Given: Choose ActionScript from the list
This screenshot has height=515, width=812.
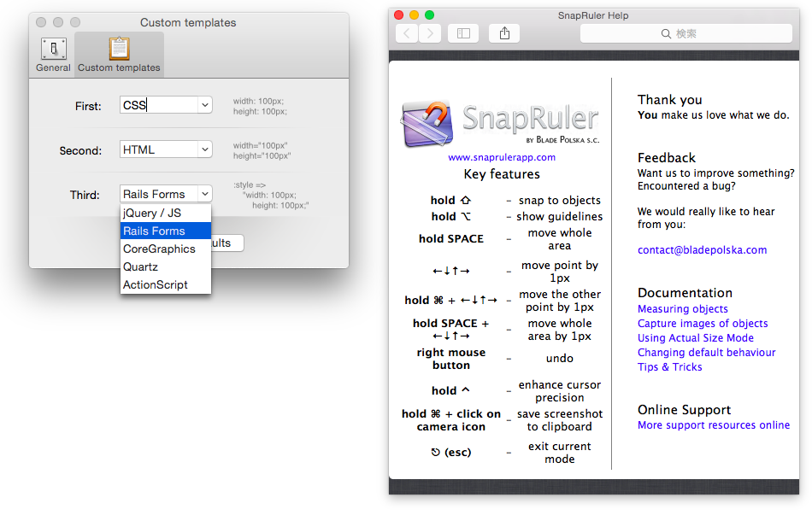Looking at the screenshot, I should pyautogui.click(x=166, y=284).
